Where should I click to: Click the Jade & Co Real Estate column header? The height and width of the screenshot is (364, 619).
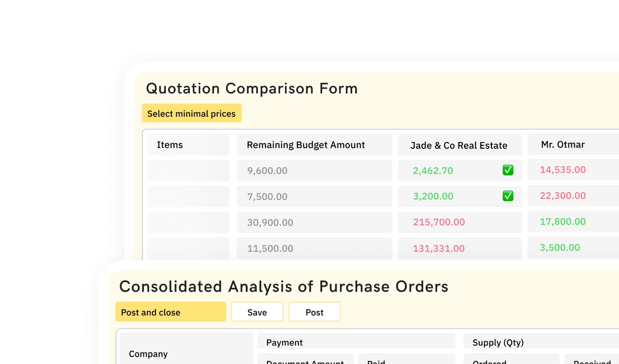coord(459,145)
